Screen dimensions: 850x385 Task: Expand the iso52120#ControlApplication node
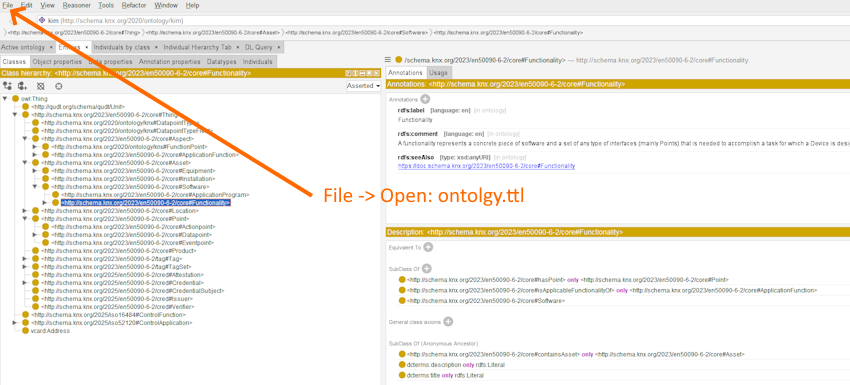[15, 323]
